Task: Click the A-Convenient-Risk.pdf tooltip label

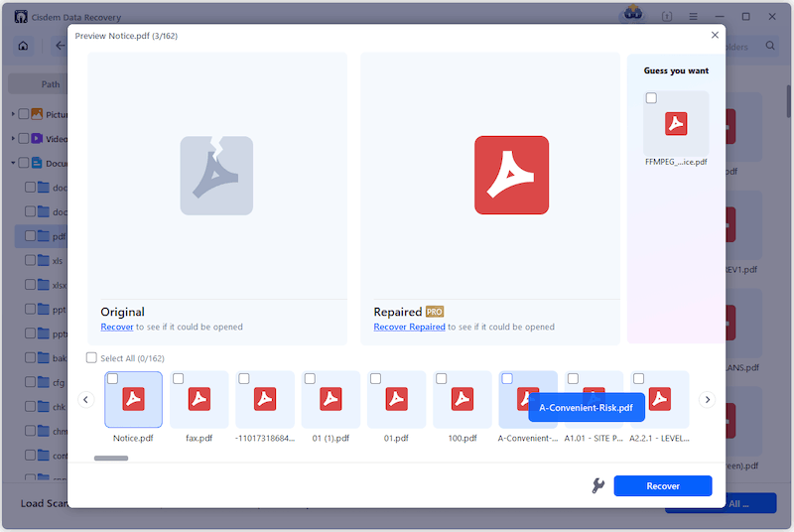Action: (586, 408)
